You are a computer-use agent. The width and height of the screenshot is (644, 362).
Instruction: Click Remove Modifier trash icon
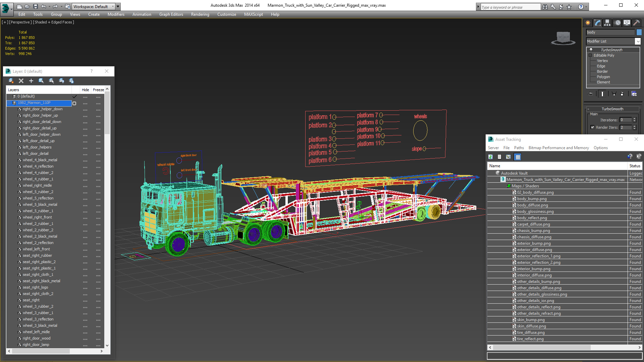(x=622, y=94)
